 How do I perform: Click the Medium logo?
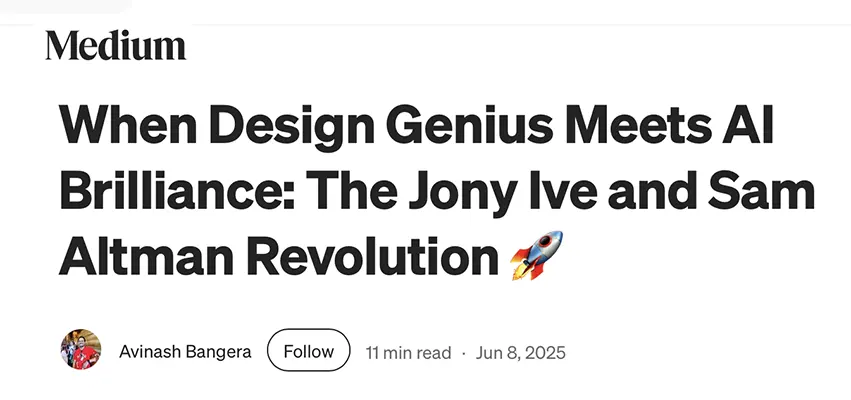(116, 46)
